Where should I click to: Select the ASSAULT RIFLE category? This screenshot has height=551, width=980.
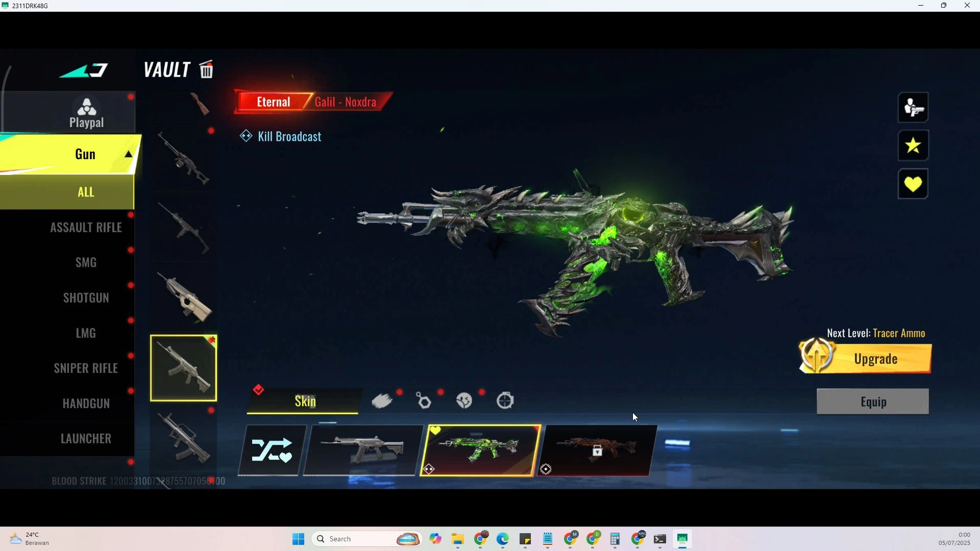[86, 228]
